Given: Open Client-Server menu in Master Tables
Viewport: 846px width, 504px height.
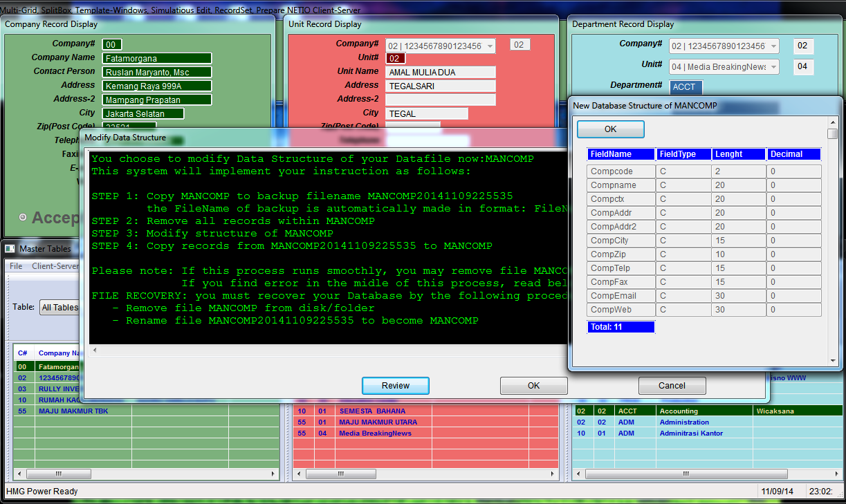Looking at the screenshot, I should pyautogui.click(x=55, y=266).
